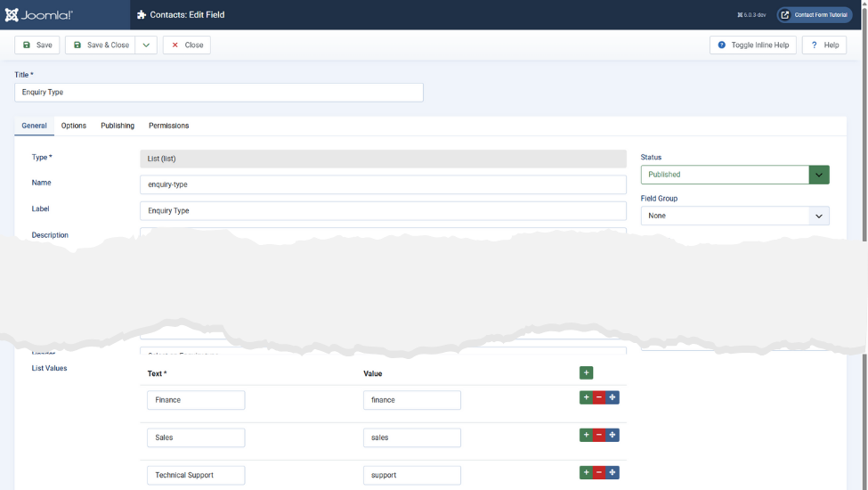The image size is (868, 490).
Task: Open the Help button
Action: point(824,45)
